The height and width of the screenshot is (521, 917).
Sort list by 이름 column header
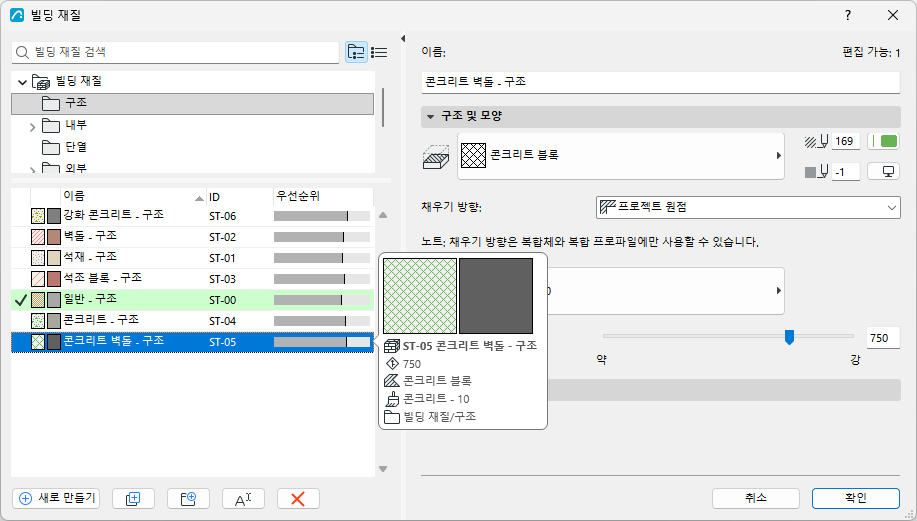pyautogui.click(x=133, y=196)
